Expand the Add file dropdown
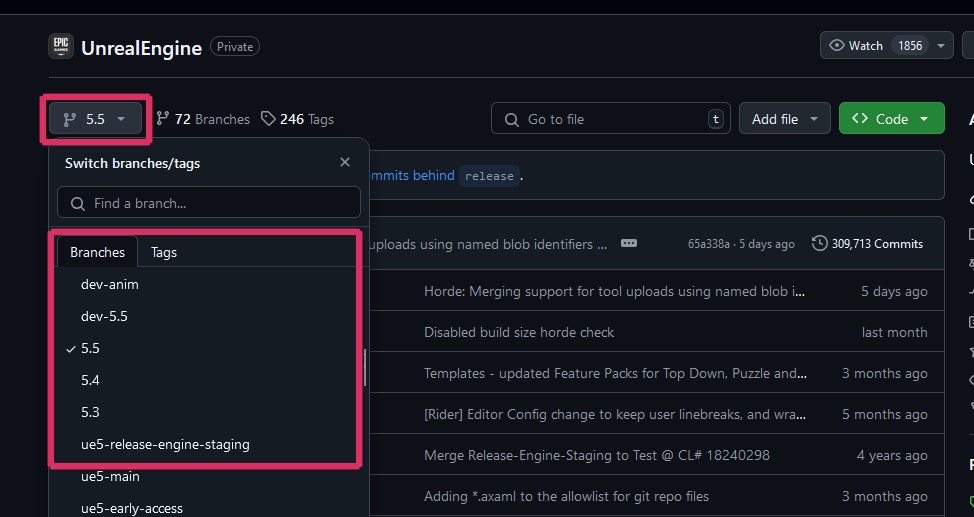This screenshot has height=517, width=974. 784,119
